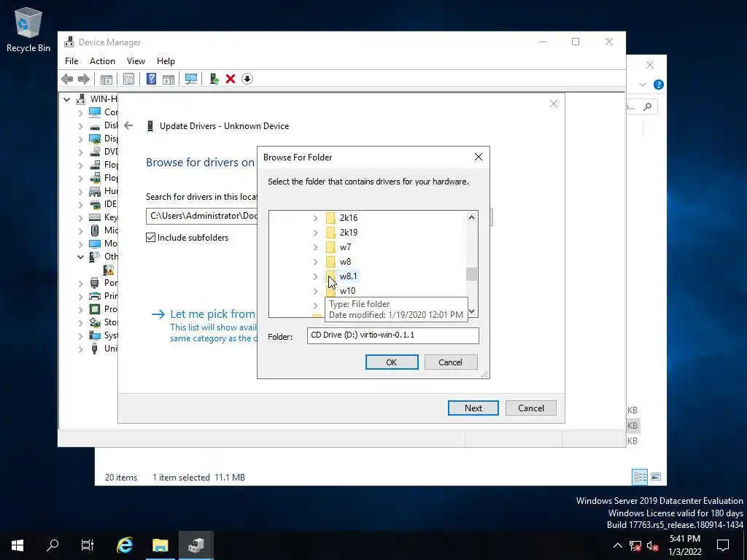The height and width of the screenshot is (560, 747).
Task: Click the red X Uninstall device icon
Action: point(231,79)
